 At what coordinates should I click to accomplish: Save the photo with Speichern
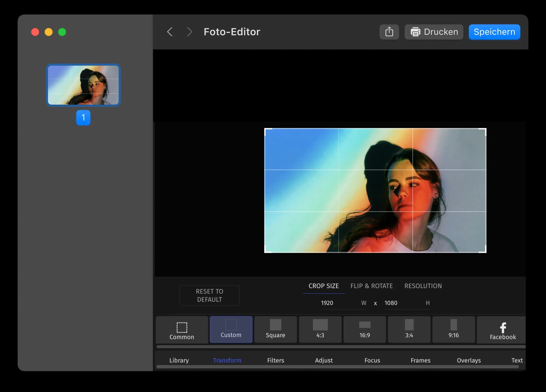coord(494,32)
